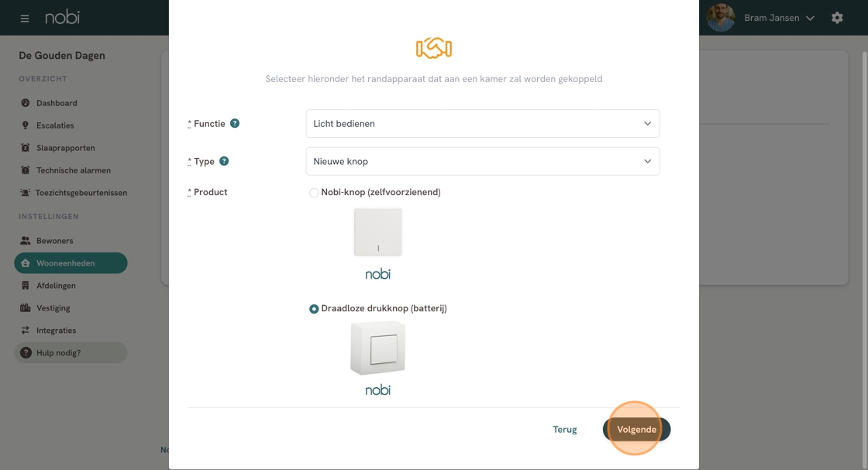The height and width of the screenshot is (470, 868).
Task: Click the Wooneenheden house icon
Action: click(x=25, y=263)
